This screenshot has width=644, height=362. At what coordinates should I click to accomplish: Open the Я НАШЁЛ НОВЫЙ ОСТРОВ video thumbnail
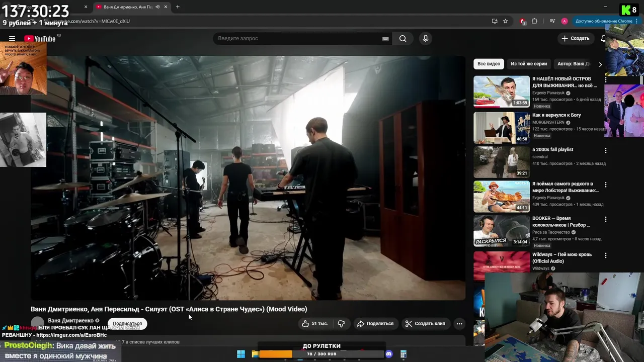502,92
